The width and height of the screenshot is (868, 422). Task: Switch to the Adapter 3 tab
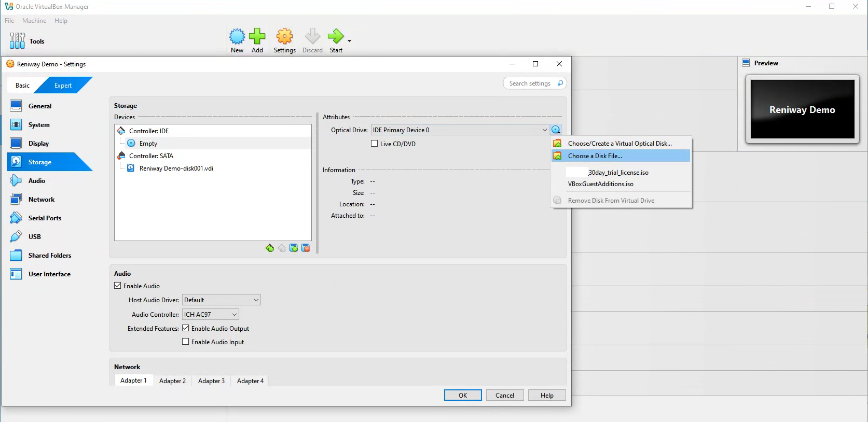coord(211,381)
